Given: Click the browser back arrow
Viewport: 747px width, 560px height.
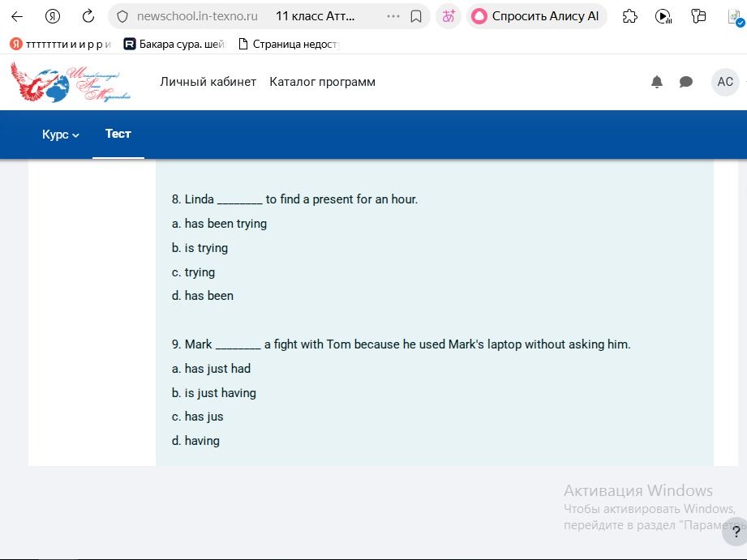Looking at the screenshot, I should tap(17, 17).
